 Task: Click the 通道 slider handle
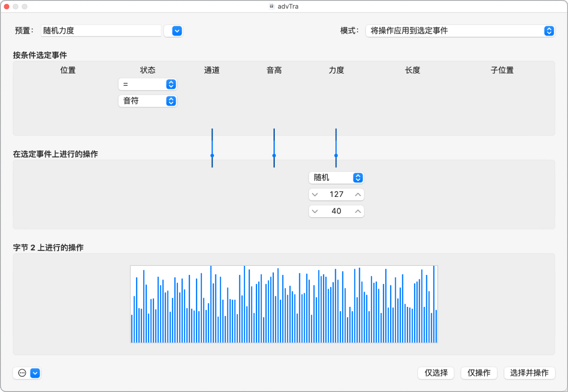212,156
